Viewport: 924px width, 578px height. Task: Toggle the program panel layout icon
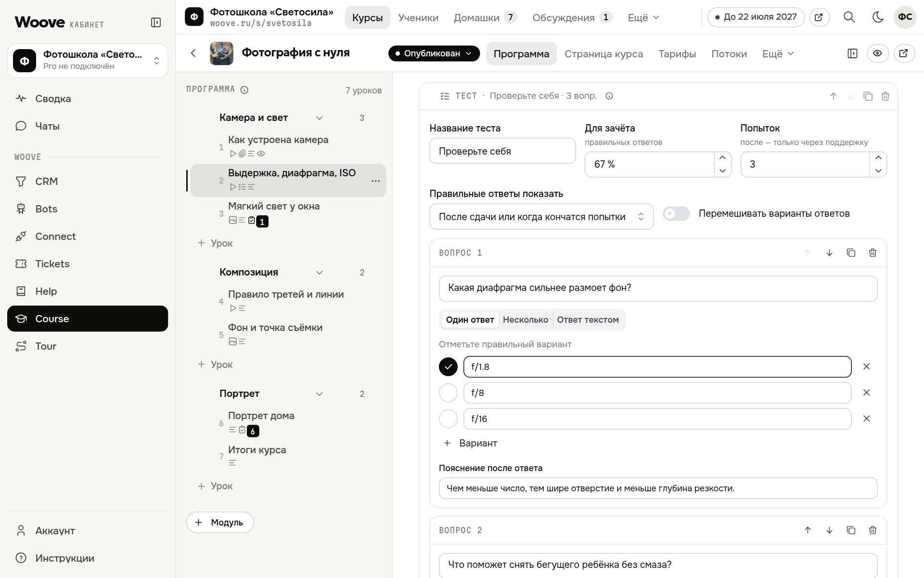[852, 53]
